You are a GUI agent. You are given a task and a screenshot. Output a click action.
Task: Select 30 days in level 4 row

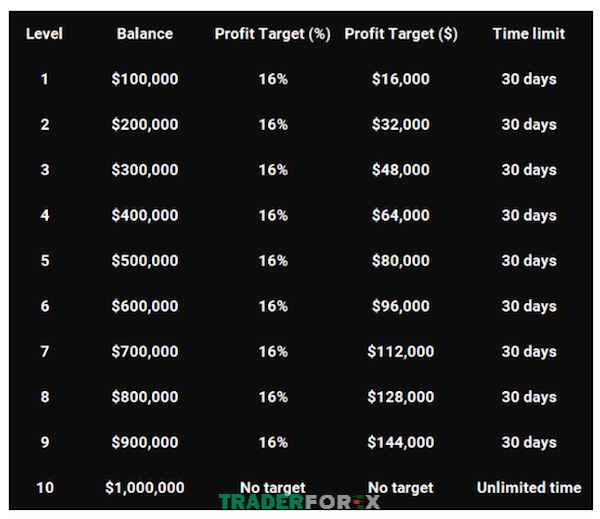pyautogui.click(x=529, y=215)
